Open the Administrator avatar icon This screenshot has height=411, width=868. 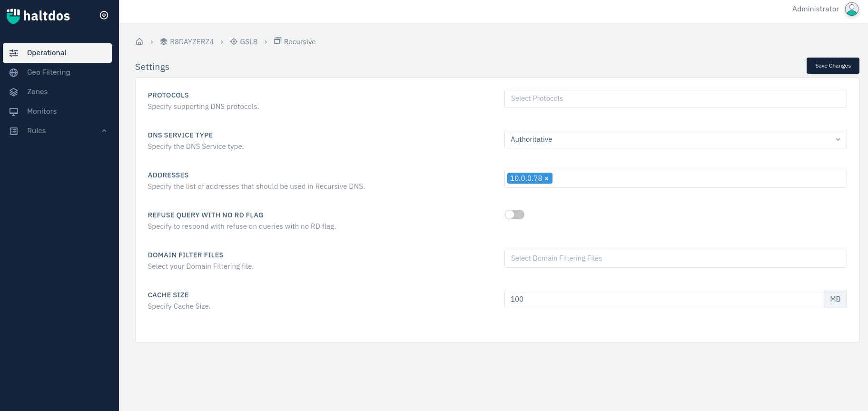pos(851,9)
